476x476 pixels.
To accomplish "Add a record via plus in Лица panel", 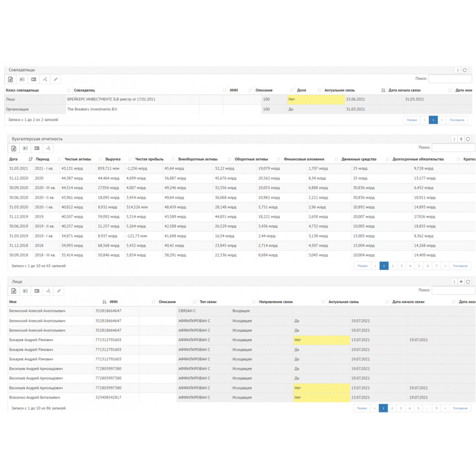I will tap(461, 282).
